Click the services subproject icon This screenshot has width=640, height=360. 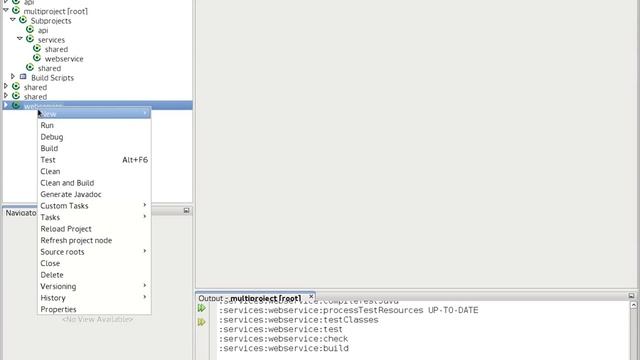click(30, 39)
